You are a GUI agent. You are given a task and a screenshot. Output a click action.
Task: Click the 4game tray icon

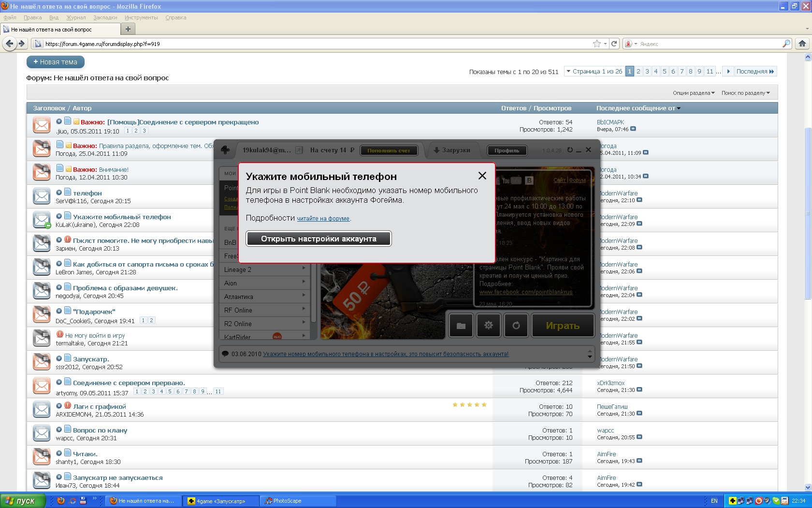[x=733, y=501]
